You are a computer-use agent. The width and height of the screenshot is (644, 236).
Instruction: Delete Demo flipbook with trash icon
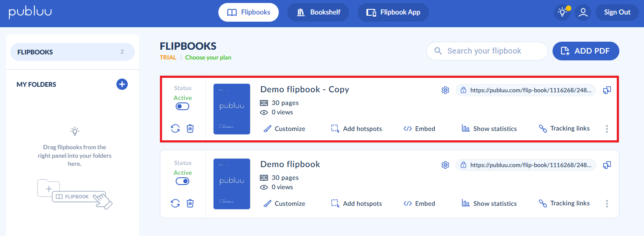pyautogui.click(x=190, y=203)
